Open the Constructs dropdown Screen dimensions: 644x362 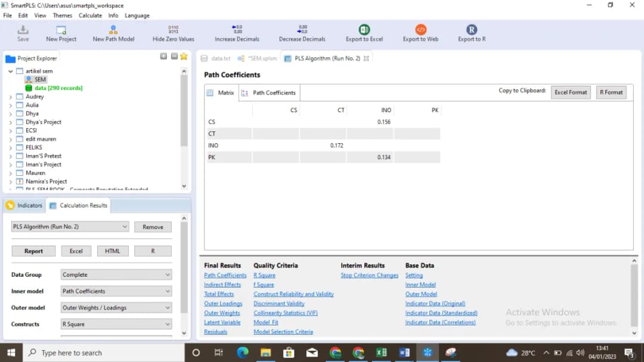pyautogui.click(x=116, y=324)
